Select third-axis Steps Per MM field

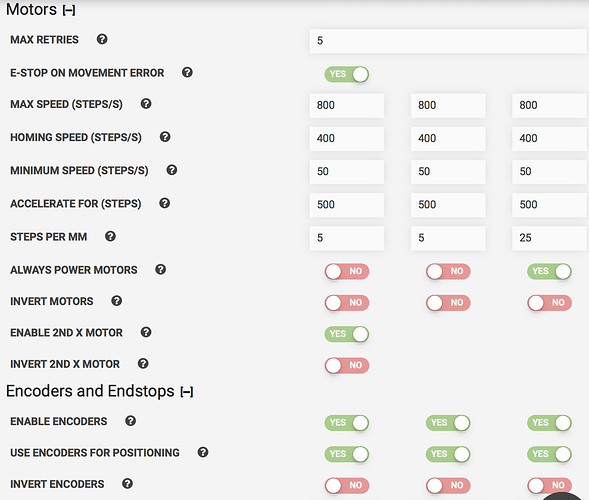(x=550, y=238)
